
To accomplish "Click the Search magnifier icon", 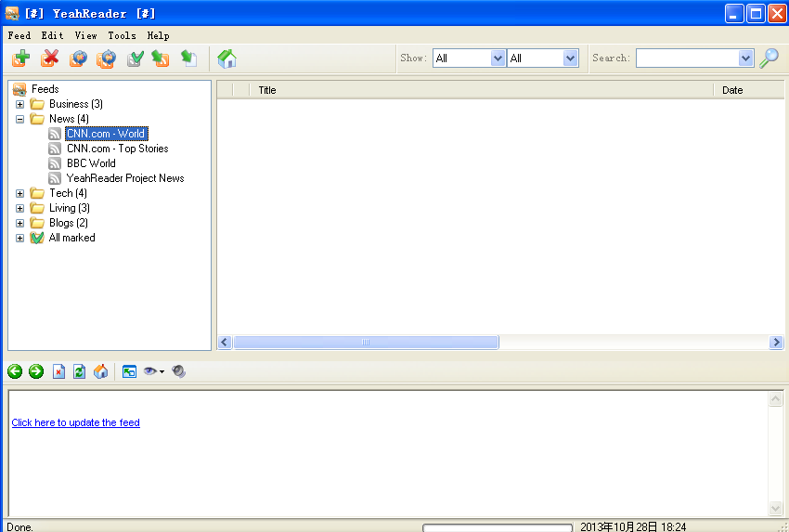I will tap(769, 58).
